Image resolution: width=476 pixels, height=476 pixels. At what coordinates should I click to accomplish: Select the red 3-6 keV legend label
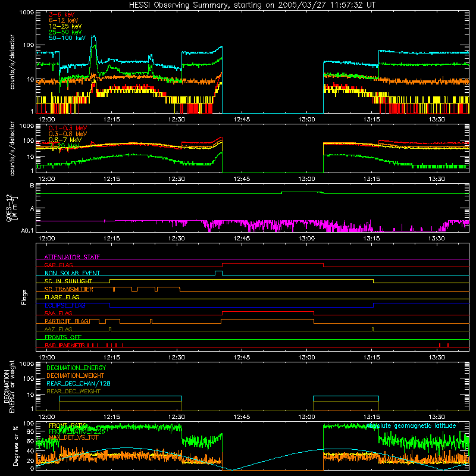pos(62,14)
